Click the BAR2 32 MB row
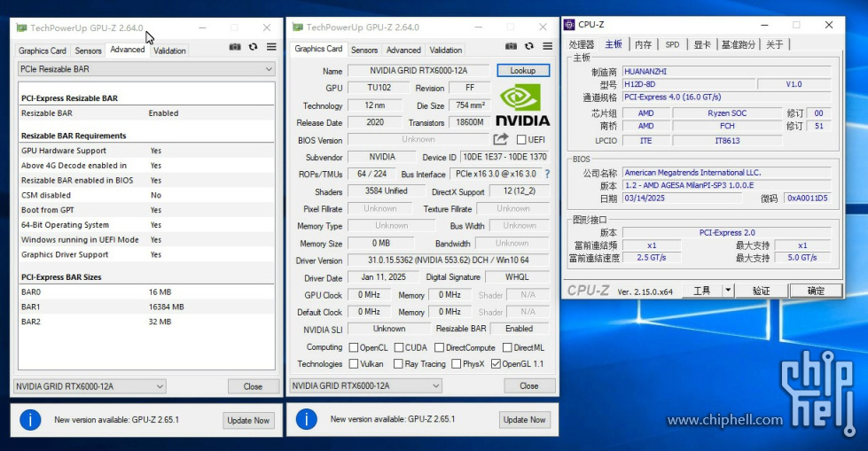868x451 pixels. 146,322
